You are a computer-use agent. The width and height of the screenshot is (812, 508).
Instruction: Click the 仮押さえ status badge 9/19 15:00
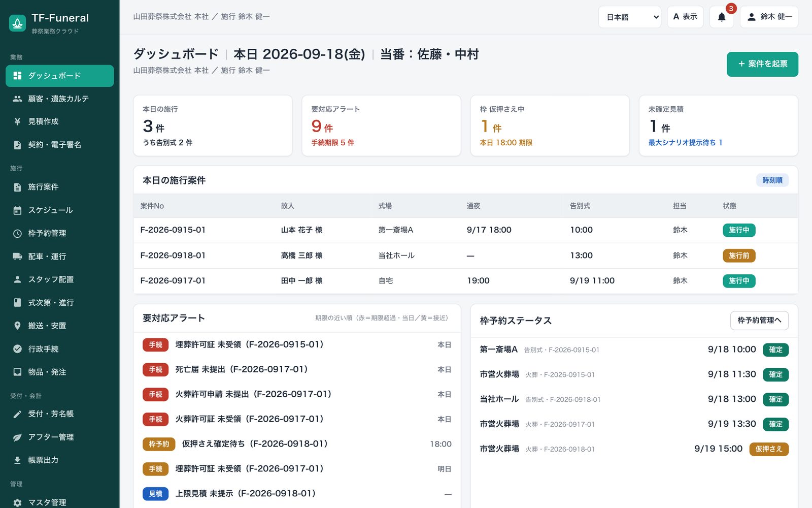(x=769, y=449)
